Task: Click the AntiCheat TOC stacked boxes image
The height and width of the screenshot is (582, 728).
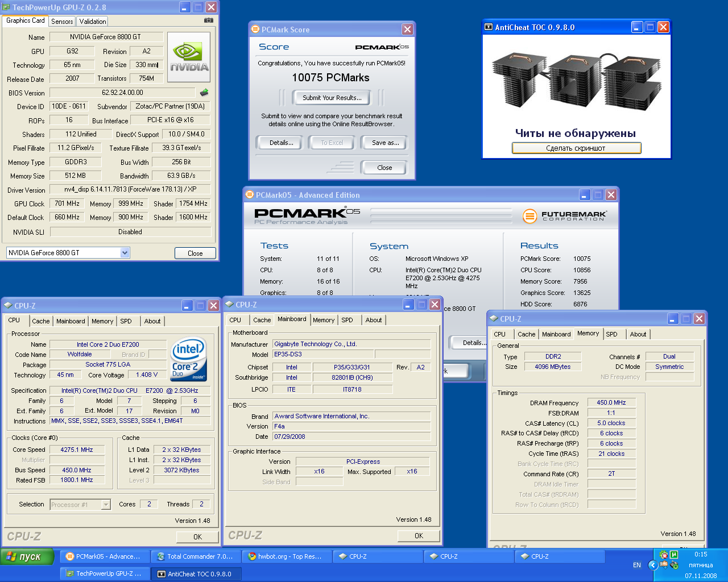Action: tap(576, 81)
